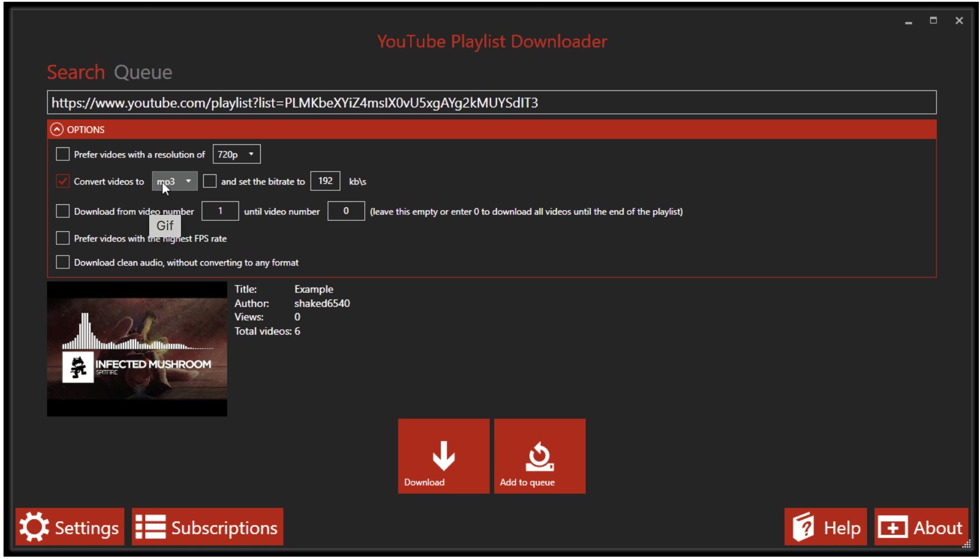Maximize the application window
The height and width of the screenshot is (559, 980).
934,21
